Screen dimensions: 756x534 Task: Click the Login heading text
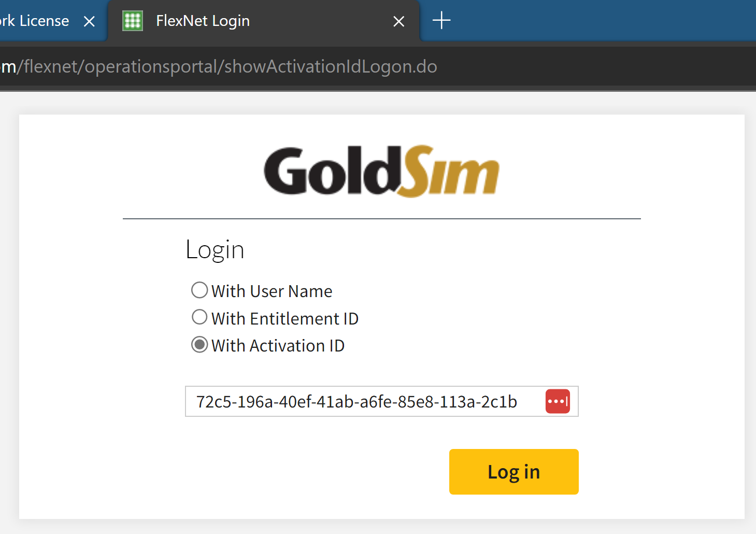pyautogui.click(x=215, y=250)
